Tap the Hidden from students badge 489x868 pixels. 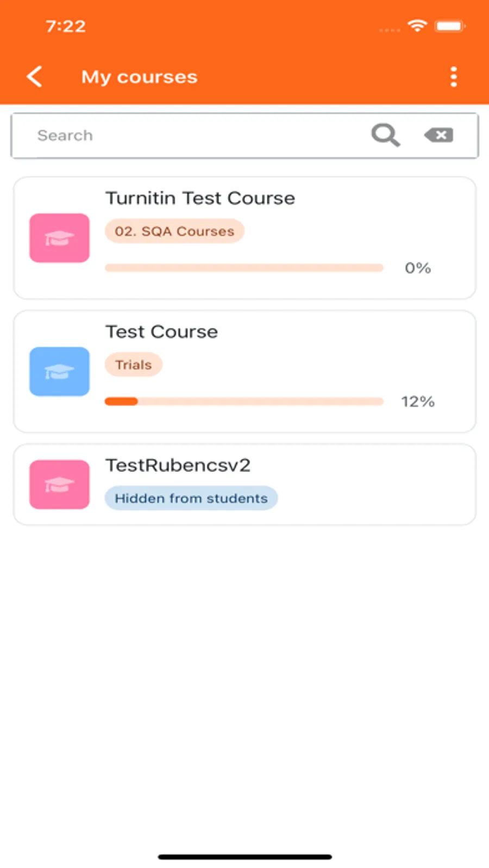coord(191,499)
